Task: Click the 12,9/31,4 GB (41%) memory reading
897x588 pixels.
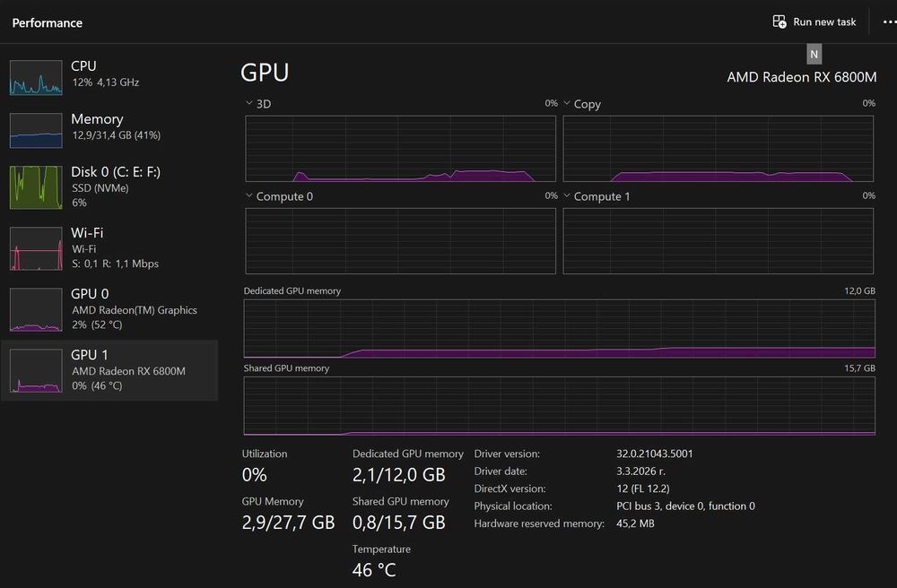Action: (x=116, y=135)
